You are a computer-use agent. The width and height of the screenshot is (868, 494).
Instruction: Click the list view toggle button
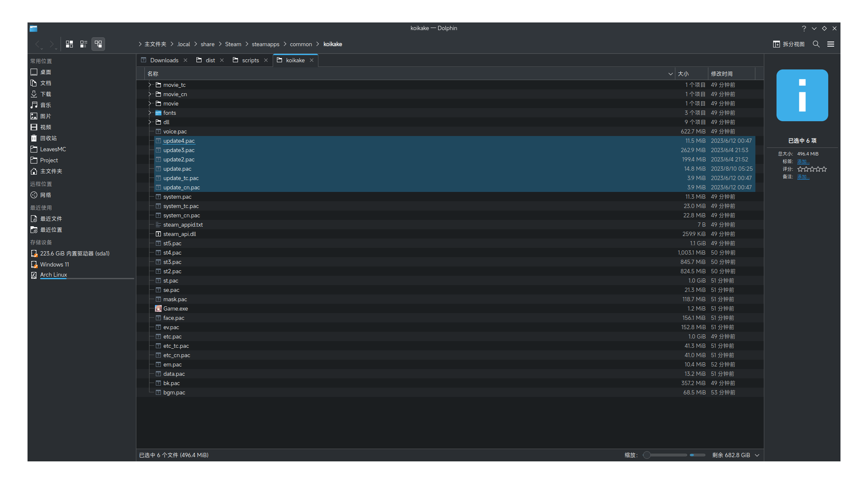pos(83,44)
